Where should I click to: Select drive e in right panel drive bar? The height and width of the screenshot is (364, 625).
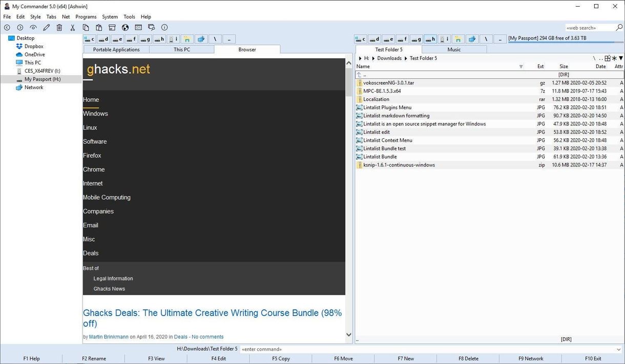388,39
